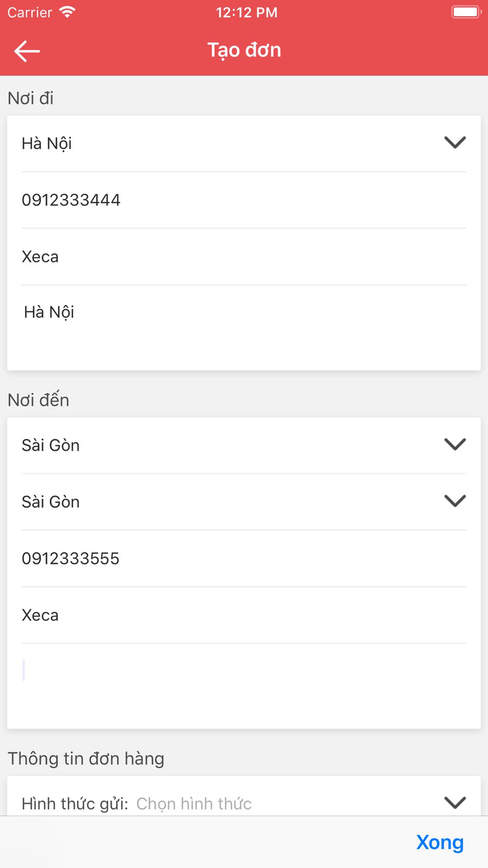Viewport: 488px width, 868px height.
Task: Tap the Tạo đơn title
Action: tap(244, 50)
